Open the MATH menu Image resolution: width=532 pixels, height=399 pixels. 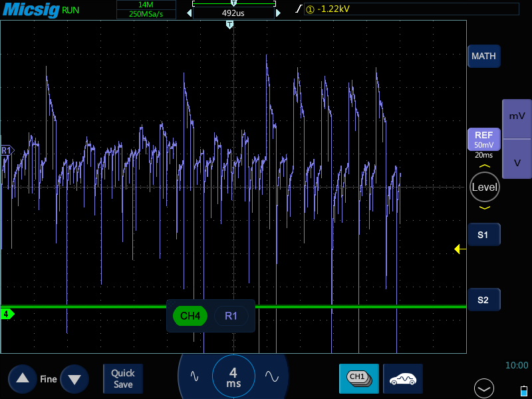point(483,57)
